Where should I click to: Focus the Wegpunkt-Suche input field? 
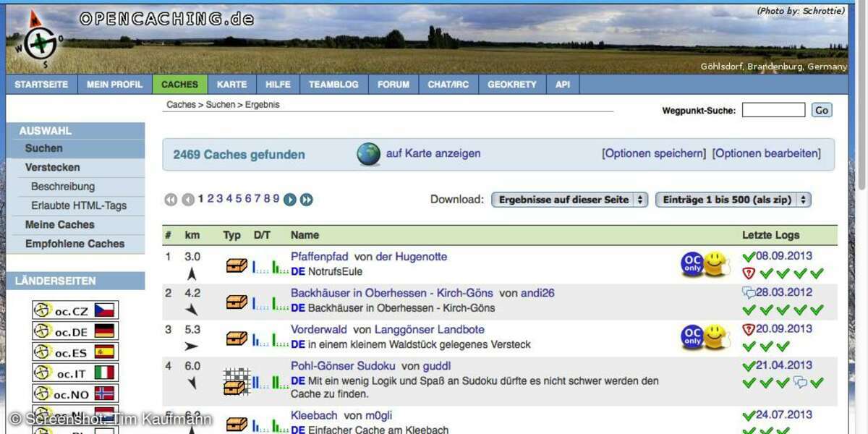[x=773, y=110]
